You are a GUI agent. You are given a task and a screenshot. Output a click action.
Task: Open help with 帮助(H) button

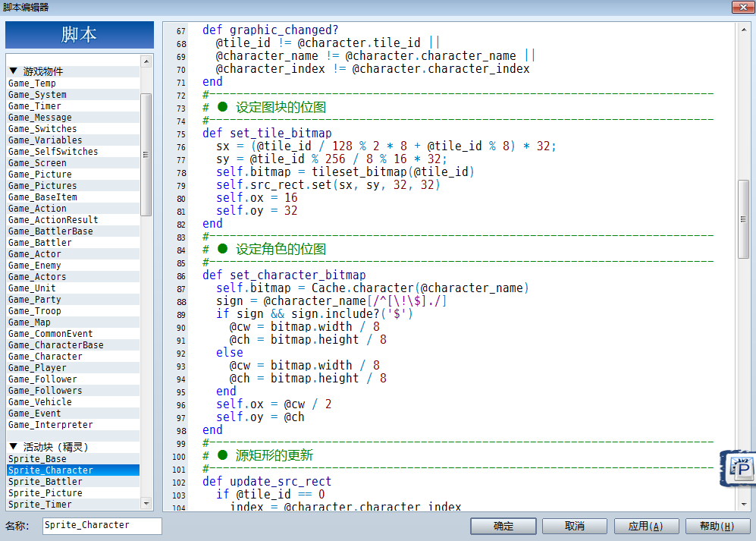[x=717, y=526]
